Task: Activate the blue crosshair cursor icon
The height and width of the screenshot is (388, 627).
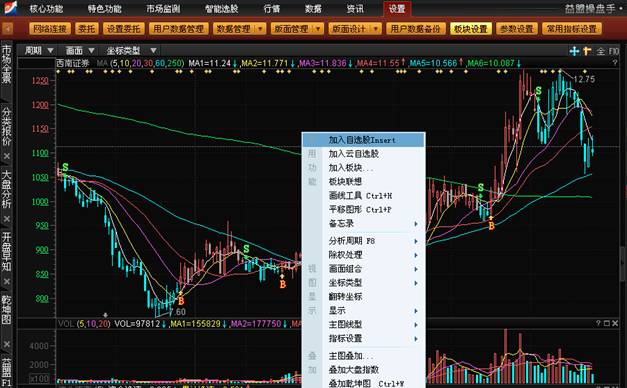Action: click(x=575, y=51)
